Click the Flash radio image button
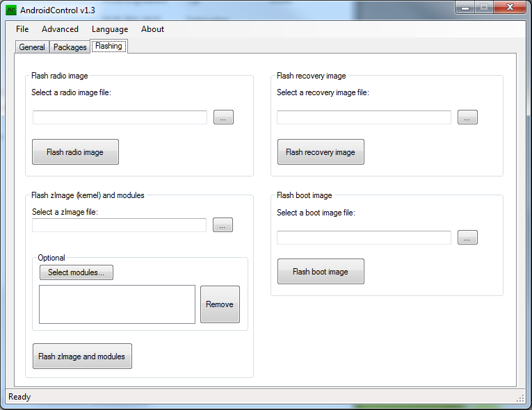Image resolution: width=532 pixels, height=410 pixels. point(75,152)
